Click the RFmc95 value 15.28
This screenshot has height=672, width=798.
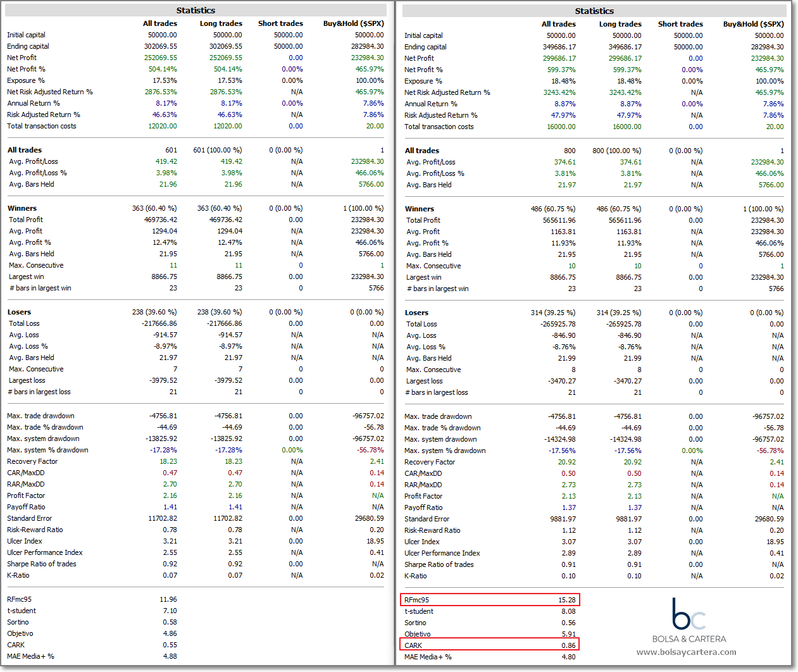pyautogui.click(x=567, y=600)
